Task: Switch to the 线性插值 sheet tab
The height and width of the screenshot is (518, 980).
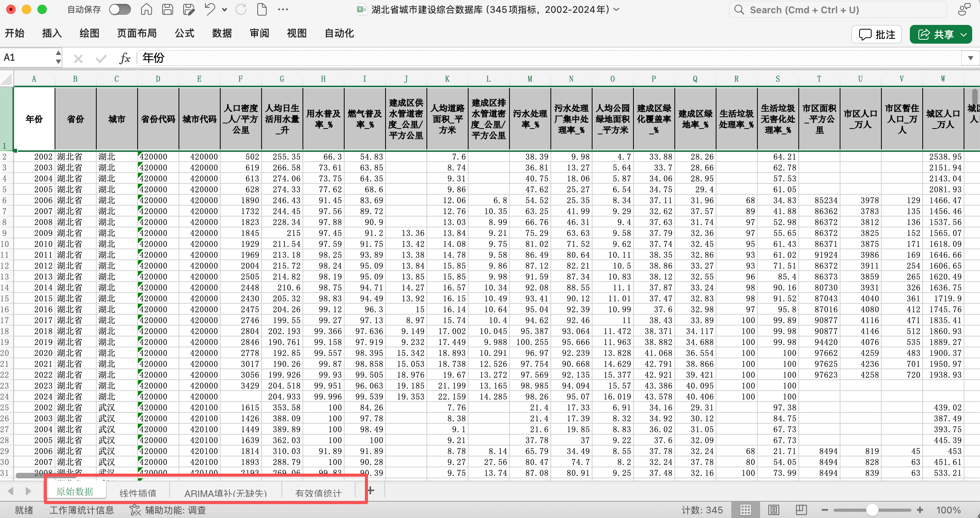Action: [x=138, y=493]
